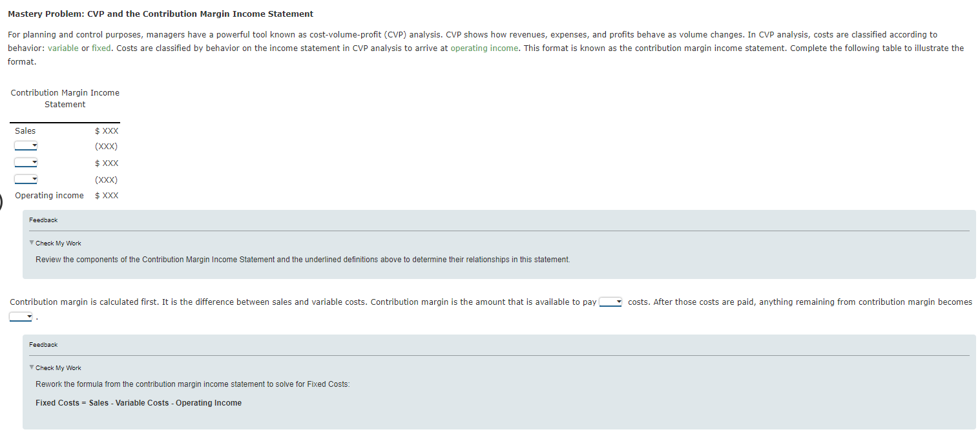Click the arrow icon on the paragraph's pay dropdown
The image size is (980, 434).
click(618, 301)
